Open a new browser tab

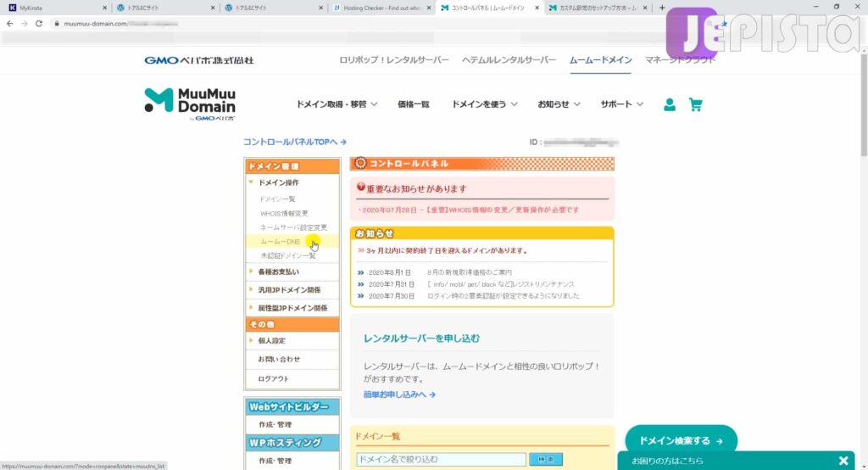(x=662, y=8)
